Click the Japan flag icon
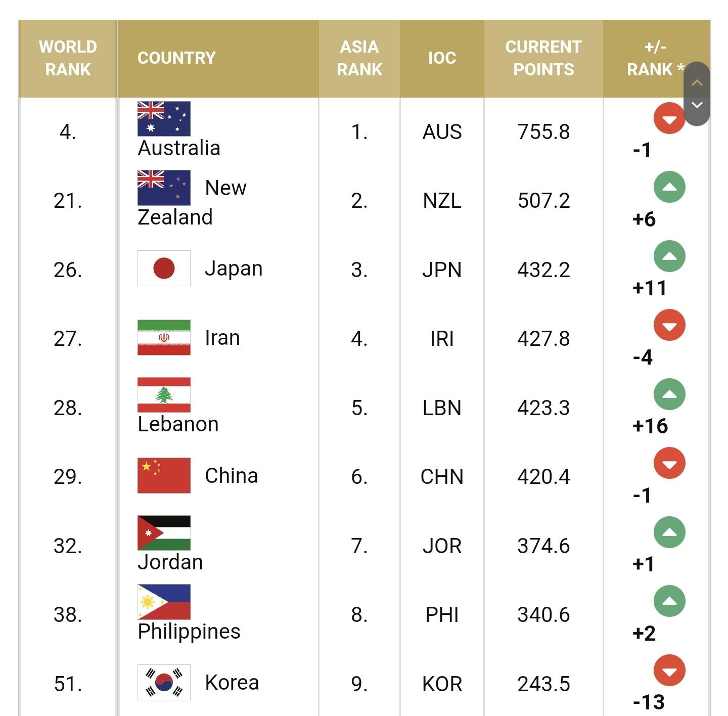This screenshot has height=716, width=728. click(164, 268)
